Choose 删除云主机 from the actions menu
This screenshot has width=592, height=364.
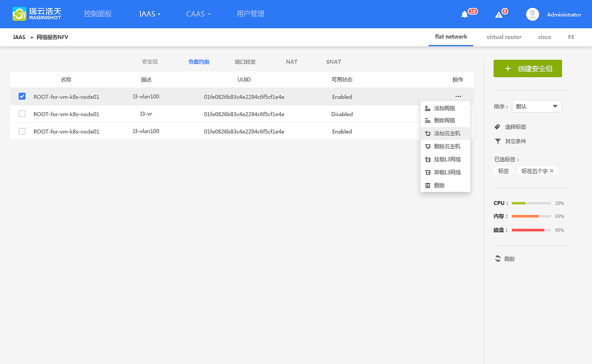coord(445,146)
